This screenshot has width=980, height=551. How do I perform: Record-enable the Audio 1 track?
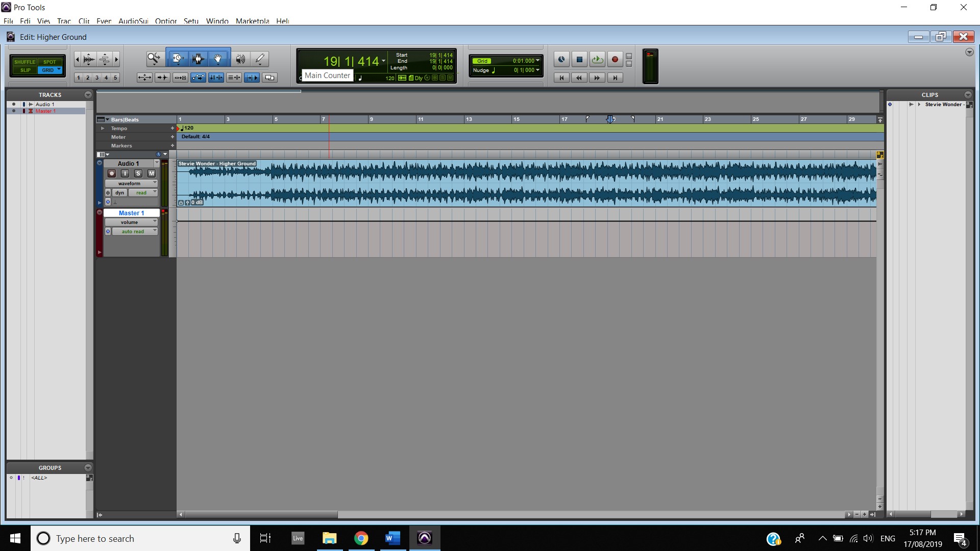tap(112, 173)
